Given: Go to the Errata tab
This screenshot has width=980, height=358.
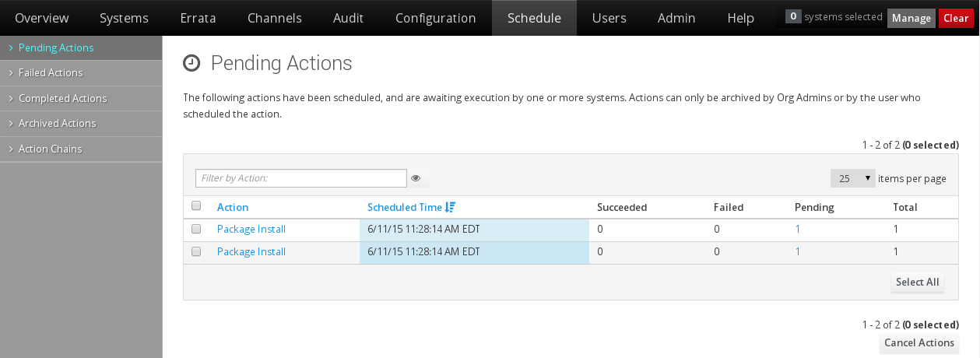Looking at the screenshot, I should (x=198, y=18).
